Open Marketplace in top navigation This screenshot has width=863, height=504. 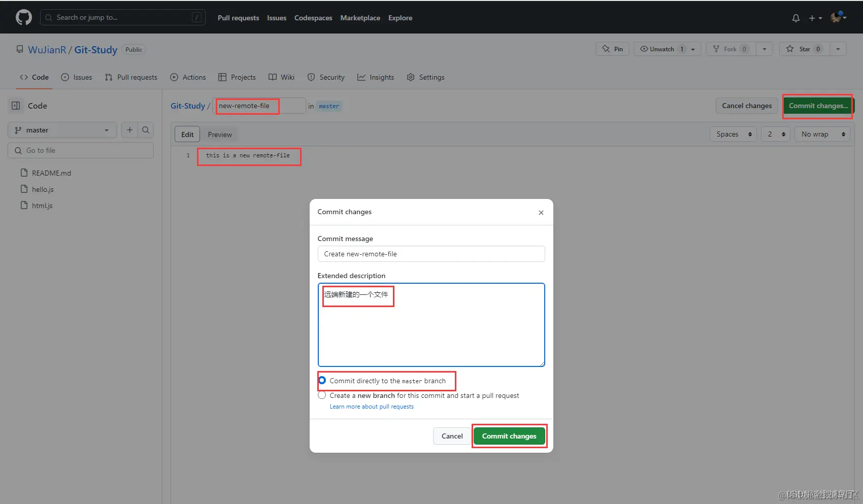pyautogui.click(x=360, y=18)
